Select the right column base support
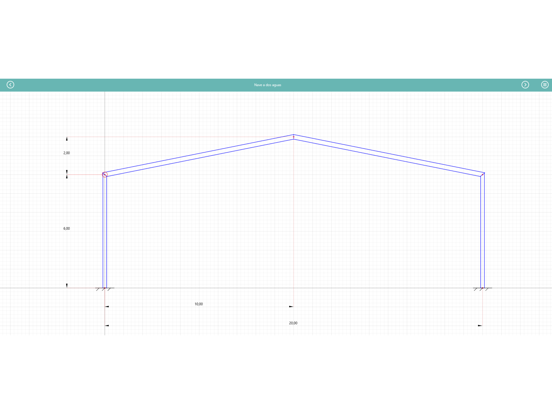The height and width of the screenshot is (414, 552). (482, 289)
